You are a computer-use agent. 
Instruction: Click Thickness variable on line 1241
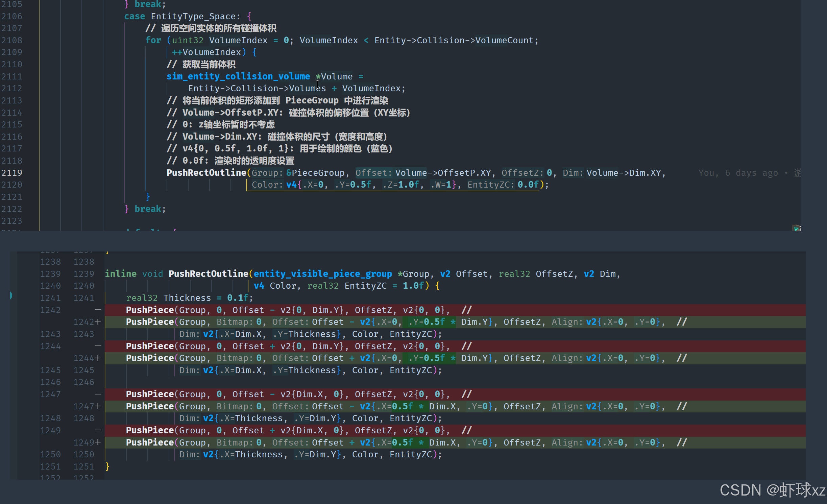(x=187, y=298)
